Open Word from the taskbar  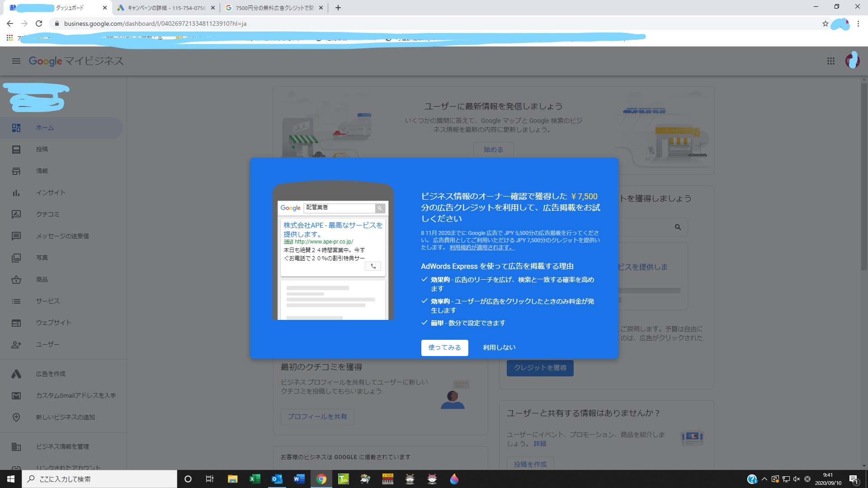(x=299, y=479)
